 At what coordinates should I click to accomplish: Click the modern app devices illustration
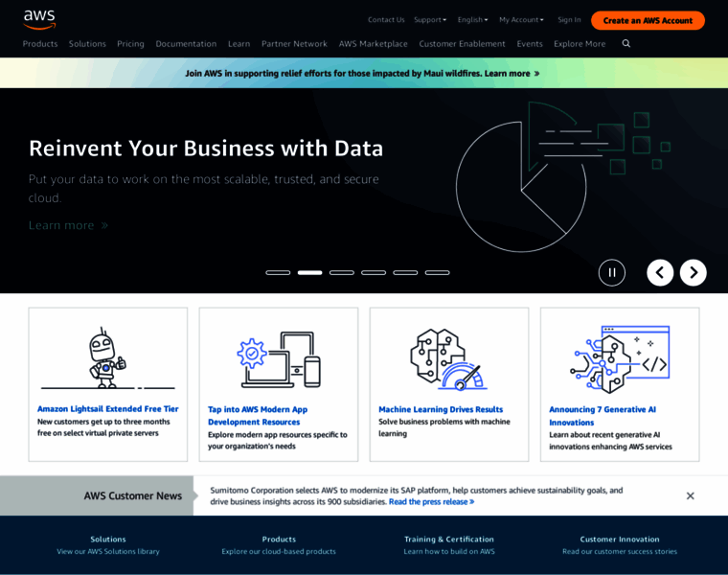279,359
